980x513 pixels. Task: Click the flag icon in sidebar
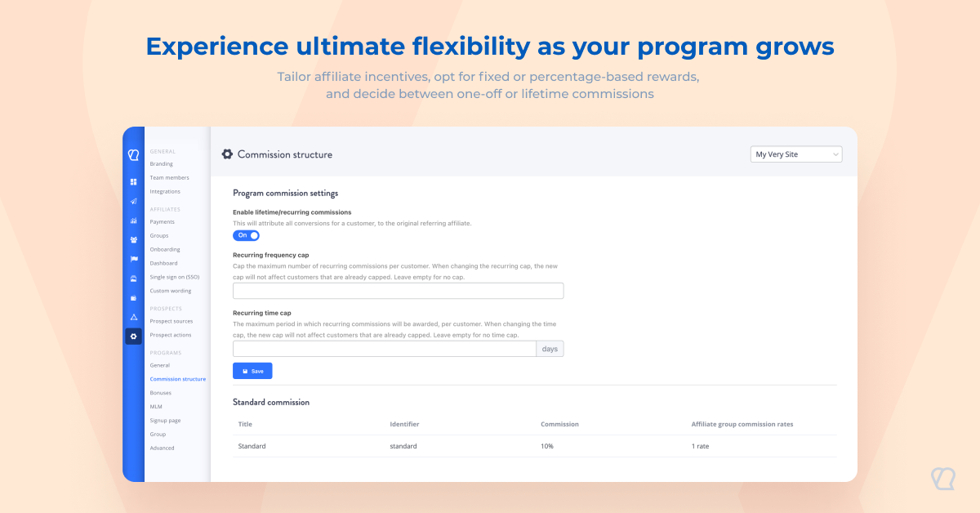tap(133, 259)
